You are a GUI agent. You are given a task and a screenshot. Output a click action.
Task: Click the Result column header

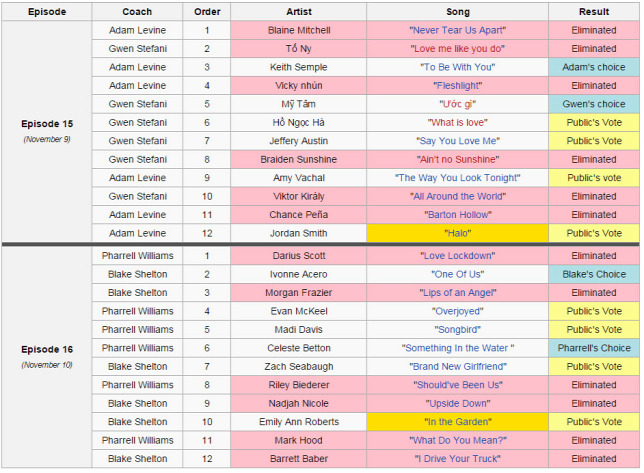point(594,12)
